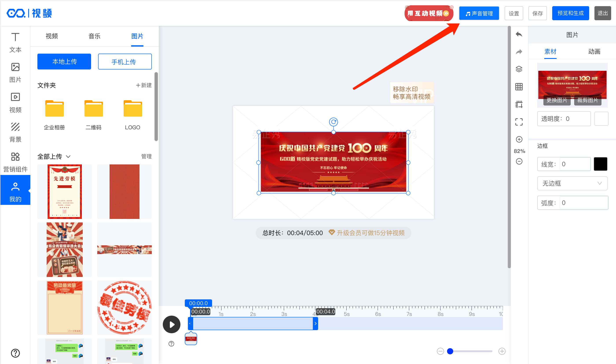This screenshot has width=616, height=364.
Task: Switch to the 音乐 tab
Action: [x=94, y=36]
